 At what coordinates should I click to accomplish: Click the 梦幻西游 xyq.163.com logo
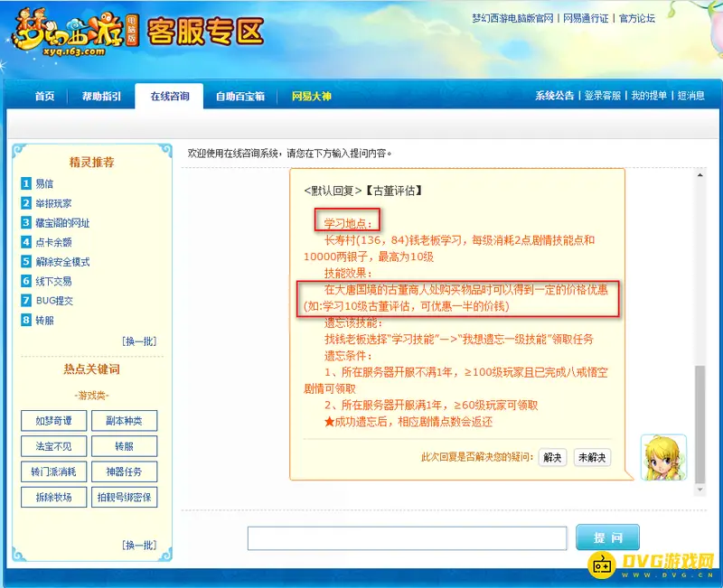(x=75, y=33)
